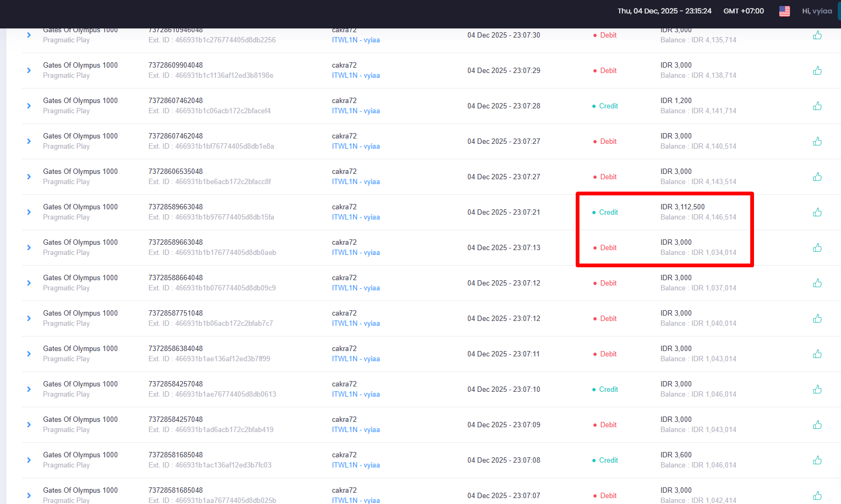Click the timestamp 04 Dec 2025 - 23:07:11
841x504 pixels.
(x=503, y=354)
